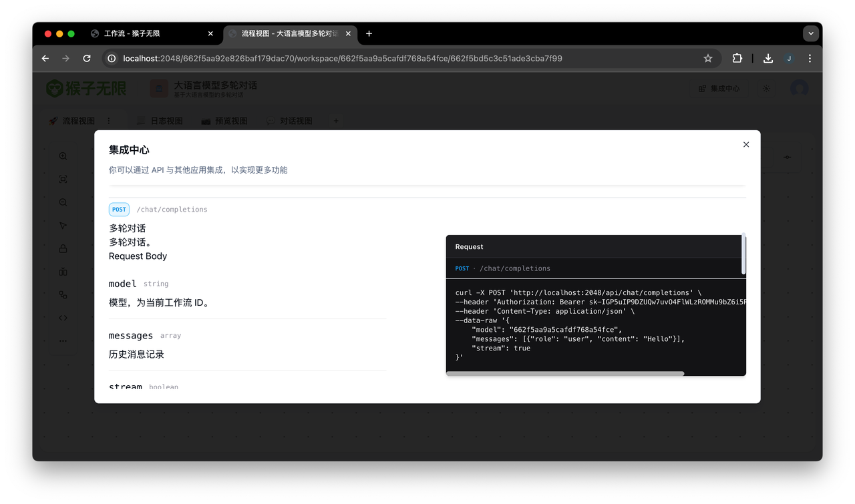This screenshot has width=855, height=504.
Task: Switch to the 预览视图 tab
Action: [x=224, y=121]
